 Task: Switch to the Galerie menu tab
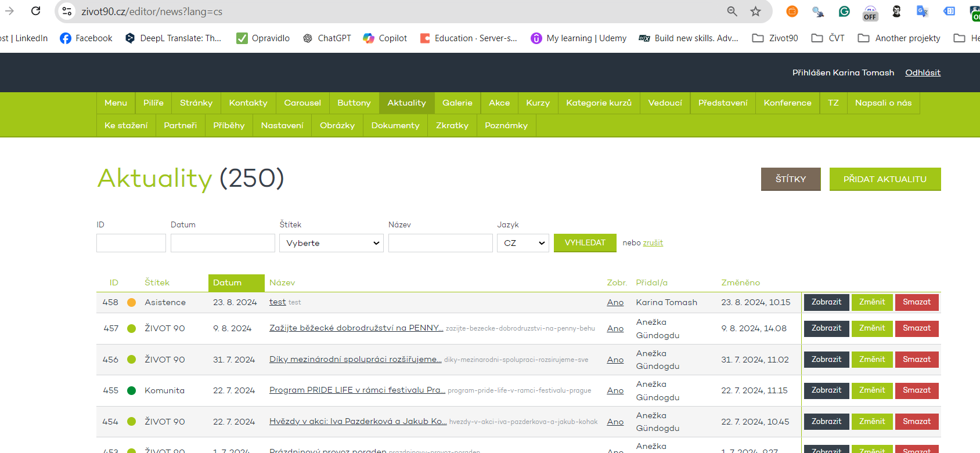(x=457, y=103)
